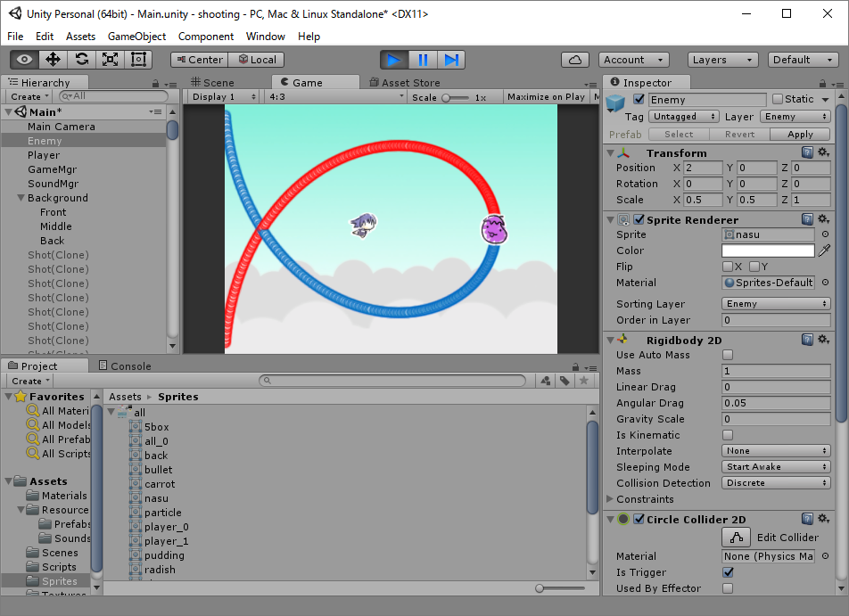Toggle Enemy object active checkbox
This screenshot has width=849, height=616.
639,99
